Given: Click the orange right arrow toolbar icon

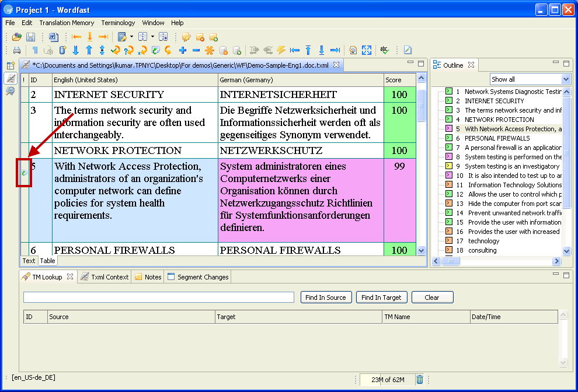Looking at the screenshot, I should pos(103,37).
